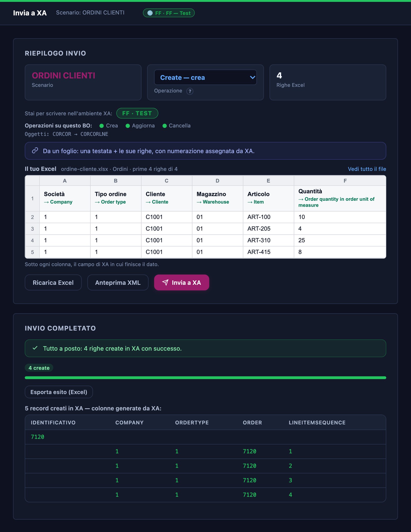Screen dimensions: 411x532
Task: Click the green checkmark in success message
Action: [x=35, y=348]
